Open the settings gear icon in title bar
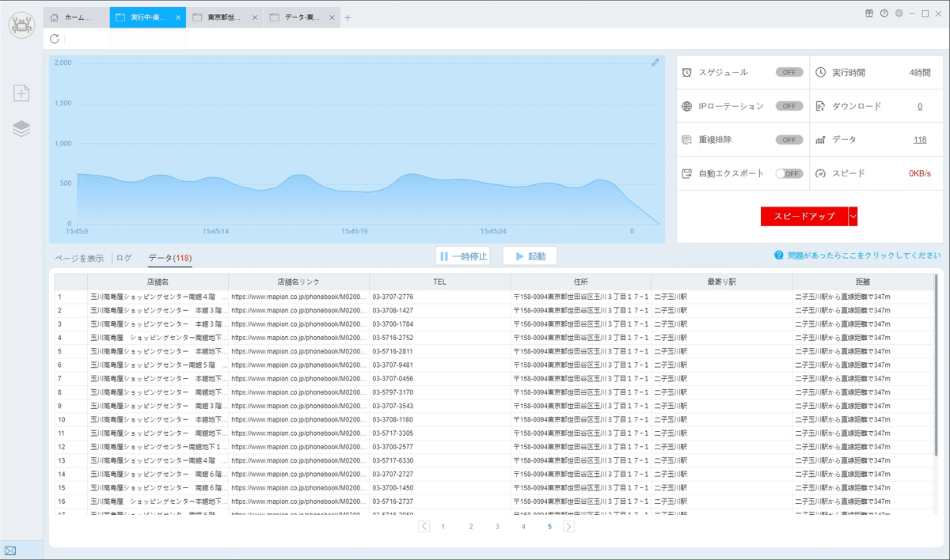This screenshot has height=560, width=950. pos(899,13)
